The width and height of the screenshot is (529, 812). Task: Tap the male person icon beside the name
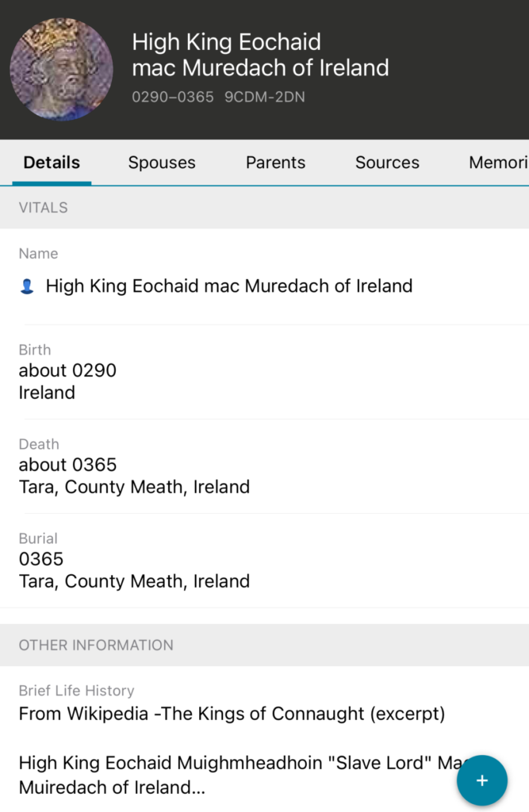pyautogui.click(x=27, y=286)
